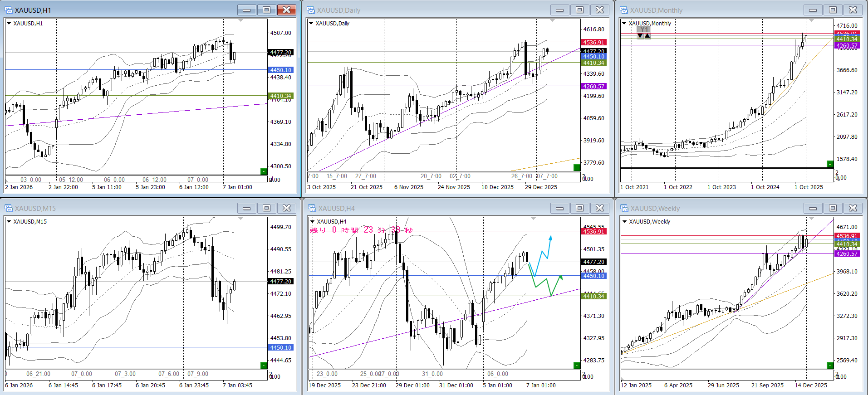Click the XAUUSD,H4 window chart icon
Screen dimensions: 868x395
pyautogui.click(x=312, y=208)
